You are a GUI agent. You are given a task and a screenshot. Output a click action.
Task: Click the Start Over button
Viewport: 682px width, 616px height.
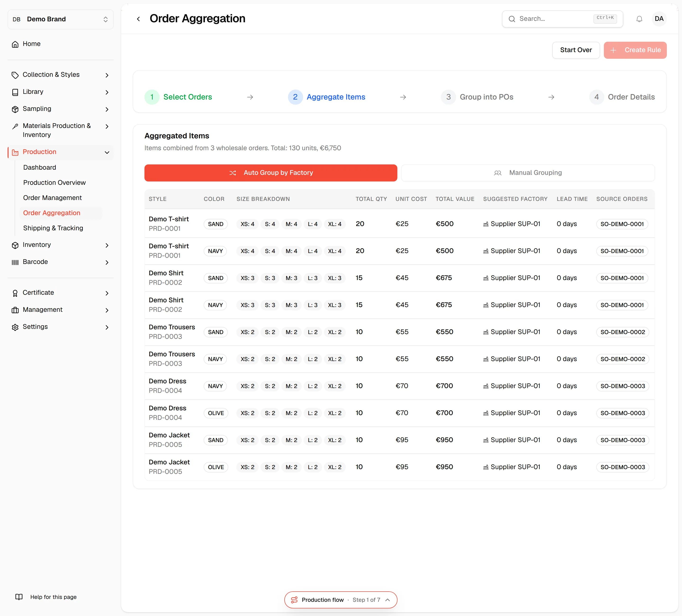pos(576,50)
